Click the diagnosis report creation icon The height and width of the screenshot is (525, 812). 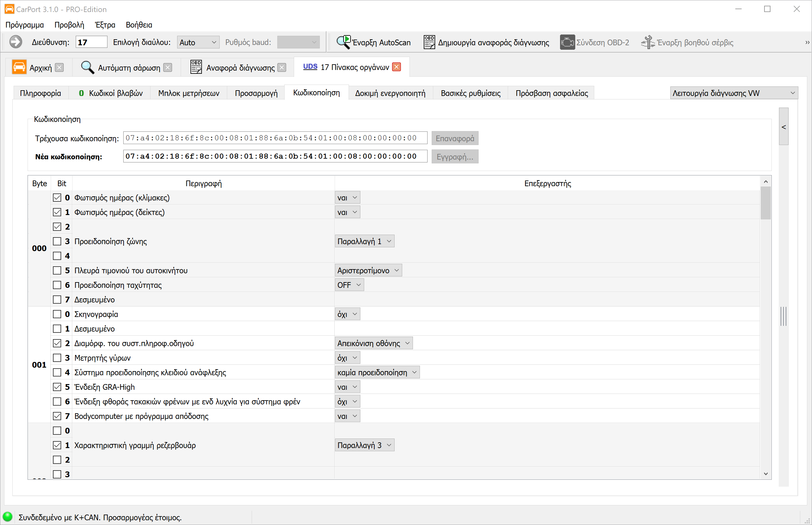click(x=429, y=42)
